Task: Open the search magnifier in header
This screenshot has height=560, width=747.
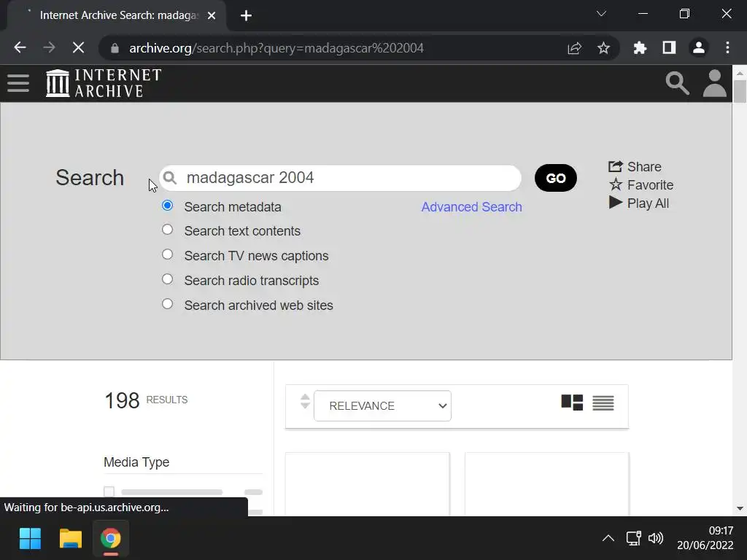Action: [x=677, y=83]
